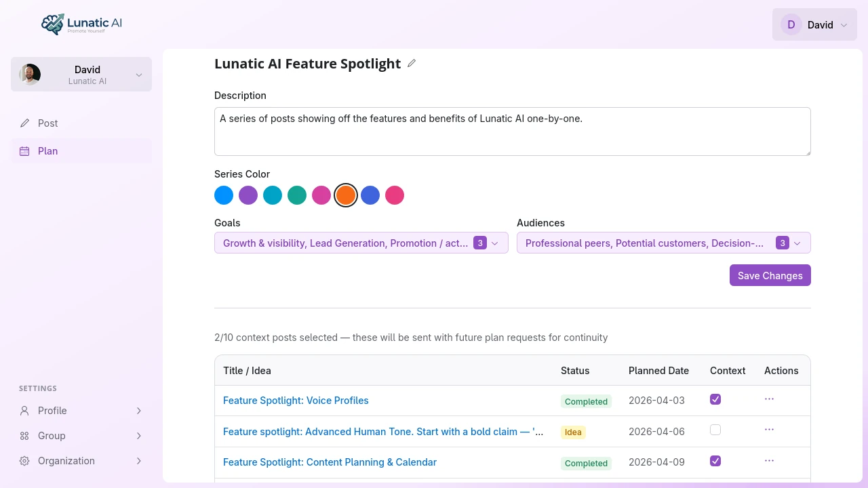Screen dimensions: 868x488
Task: Click the Lunatic AI logo
Action: coord(81,24)
